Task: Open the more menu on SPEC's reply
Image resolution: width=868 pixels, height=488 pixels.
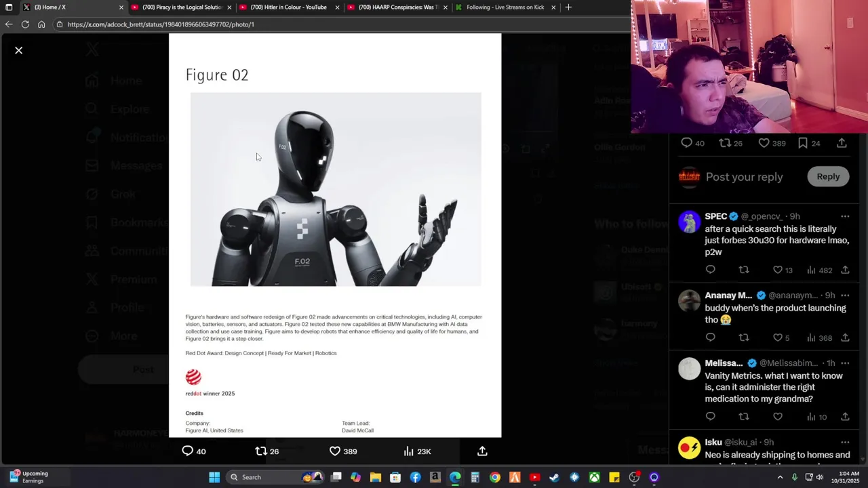Action: 845,216
